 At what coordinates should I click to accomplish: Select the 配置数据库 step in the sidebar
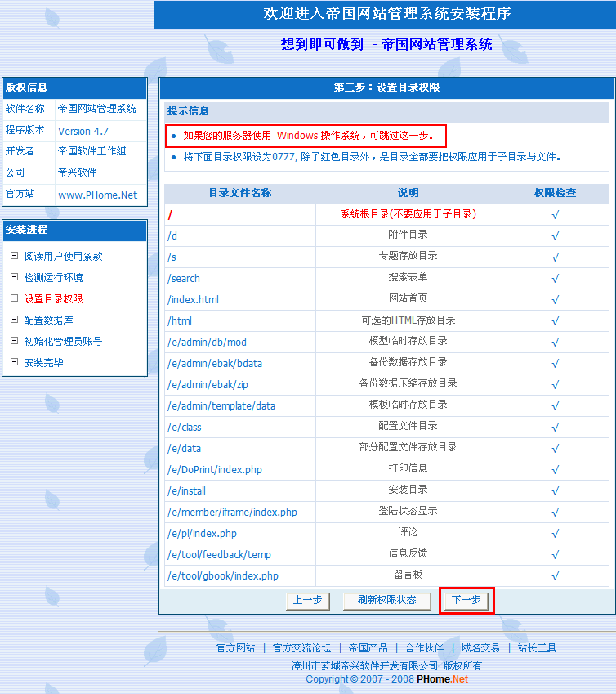tap(48, 320)
